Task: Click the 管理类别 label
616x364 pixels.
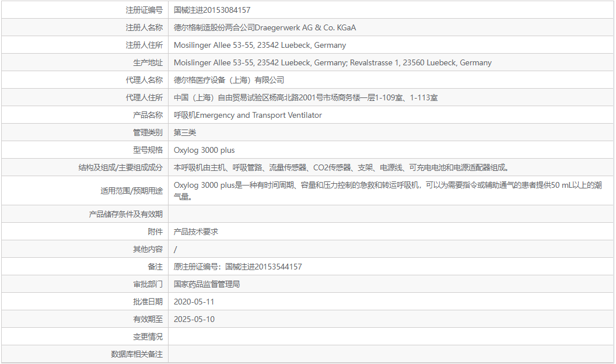Action: (x=148, y=132)
